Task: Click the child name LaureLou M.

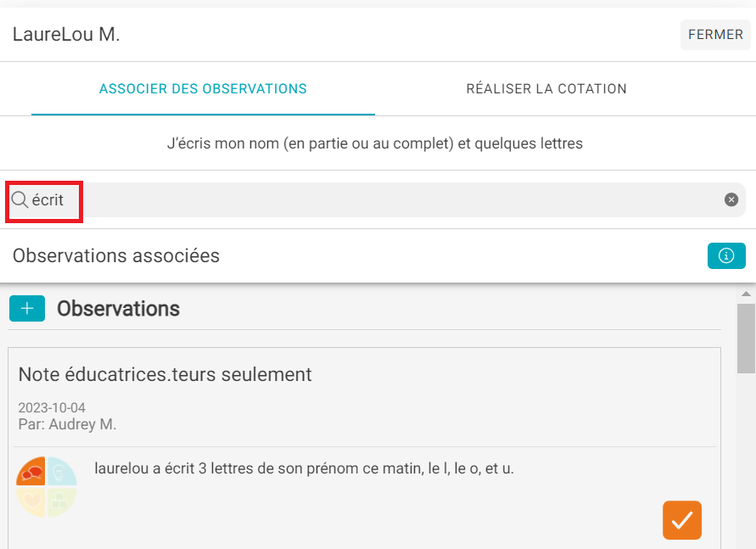Action: [x=66, y=34]
